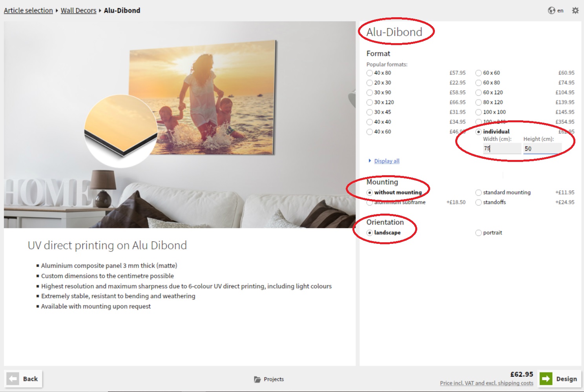Screen dimensions: 584x392
Task: Choose the 30 x 90 format option
Action: coord(370,93)
